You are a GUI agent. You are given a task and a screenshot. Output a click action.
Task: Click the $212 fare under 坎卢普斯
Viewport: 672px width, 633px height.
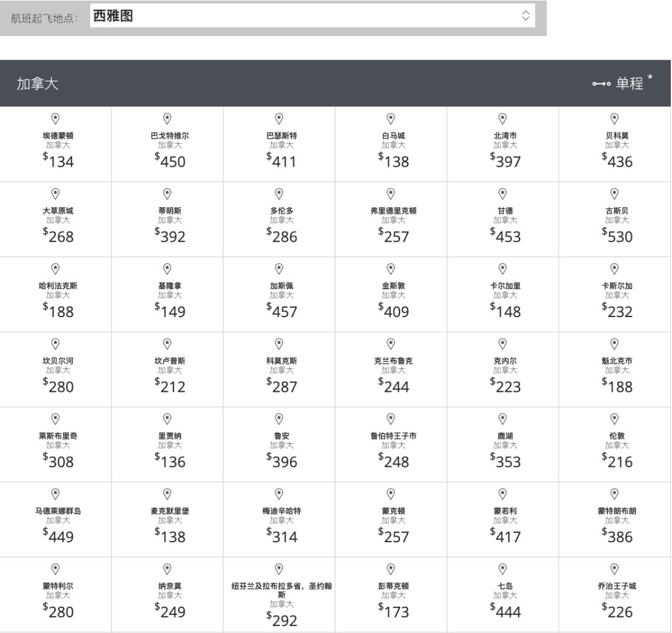click(170, 386)
